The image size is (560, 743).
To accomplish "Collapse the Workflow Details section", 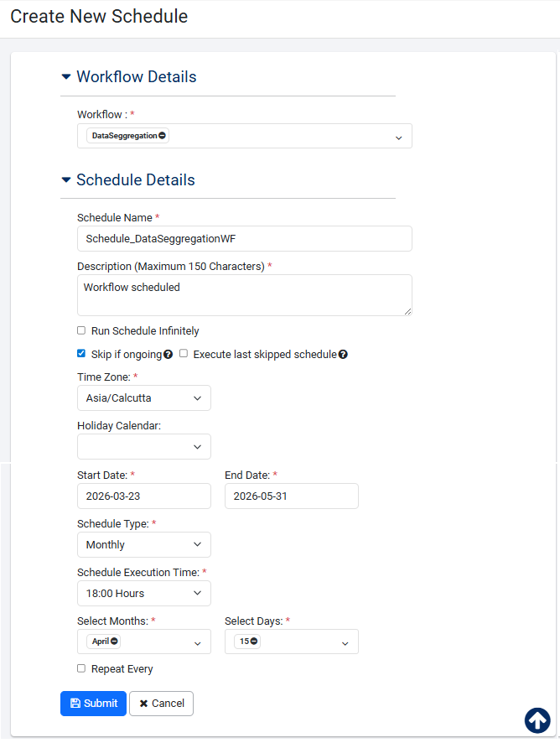I will [x=66, y=77].
